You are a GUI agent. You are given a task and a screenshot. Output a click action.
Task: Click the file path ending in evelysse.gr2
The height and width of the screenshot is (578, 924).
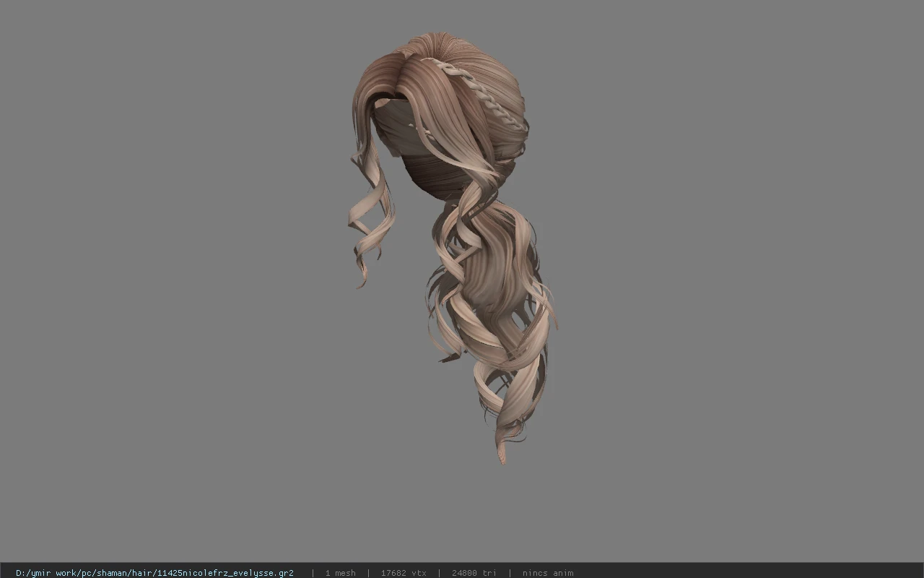[x=154, y=573]
